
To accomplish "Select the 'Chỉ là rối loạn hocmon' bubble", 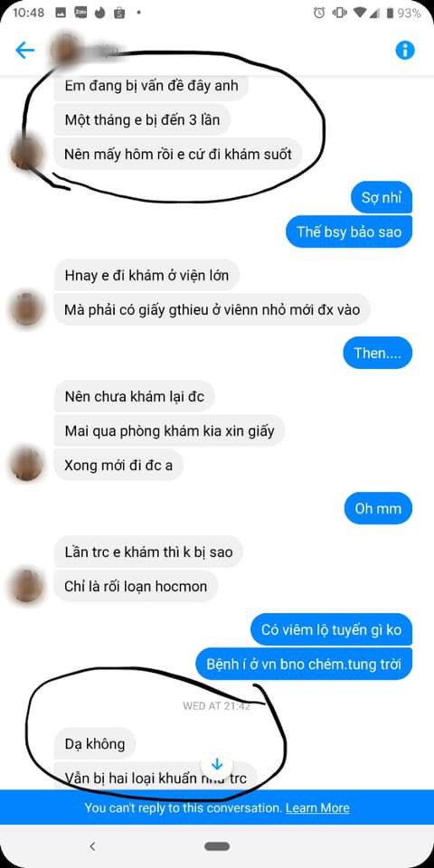I will [136, 586].
